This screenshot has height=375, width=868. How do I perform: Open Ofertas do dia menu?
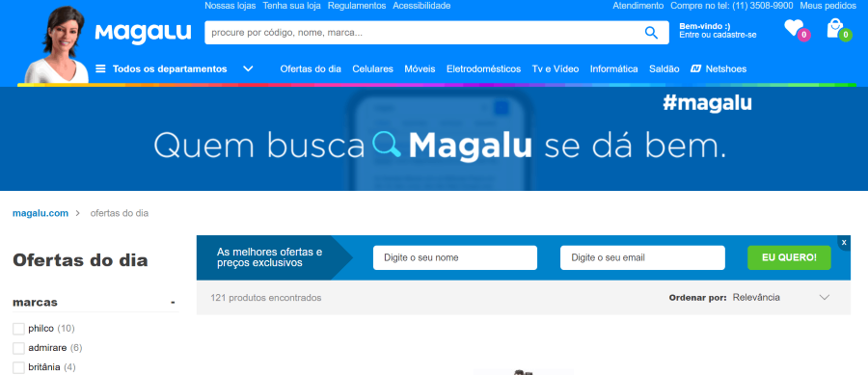click(x=311, y=69)
